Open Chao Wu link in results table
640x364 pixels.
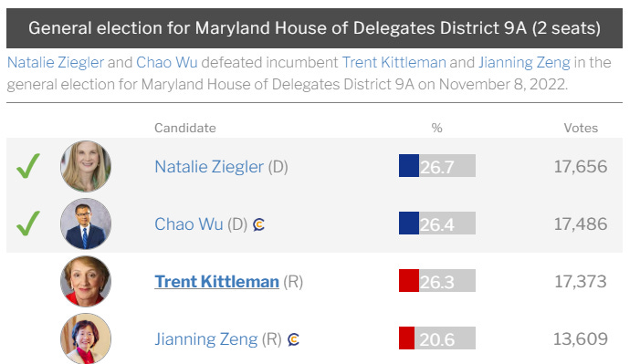click(189, 224)
